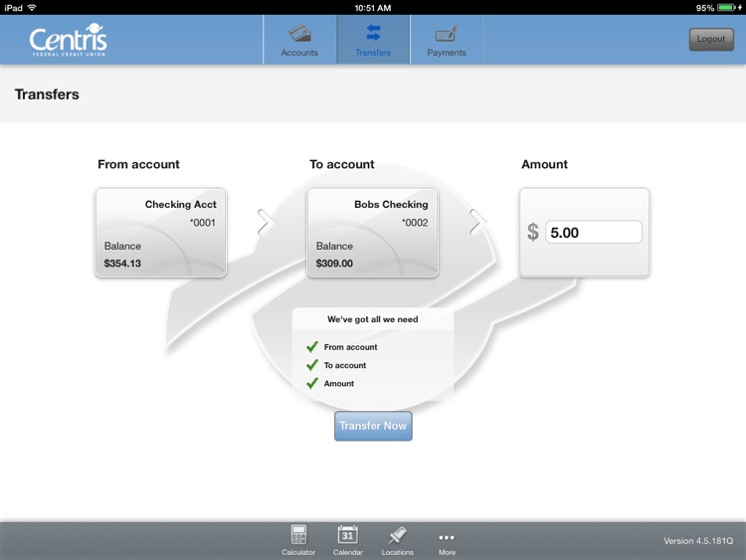The height and width of the screenshot is (560, 746).
Task: Click the $309.00 balance value
Action: coord(334,264)
